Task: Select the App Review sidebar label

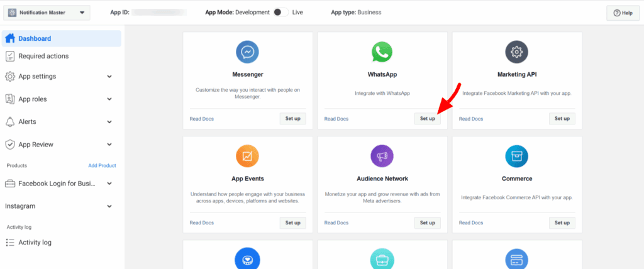Action: click(36, 145)
